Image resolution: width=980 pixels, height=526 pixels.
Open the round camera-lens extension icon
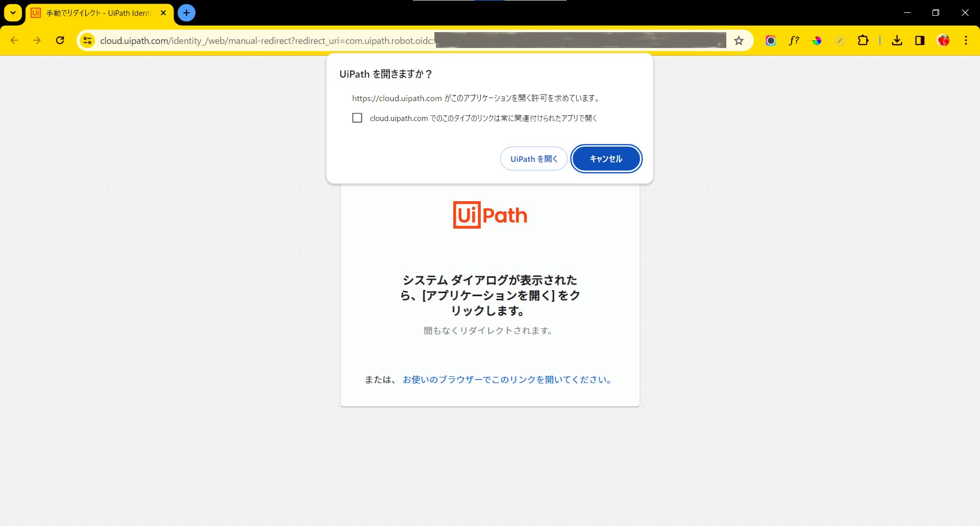pyautogui.click(x=771, y=40)
